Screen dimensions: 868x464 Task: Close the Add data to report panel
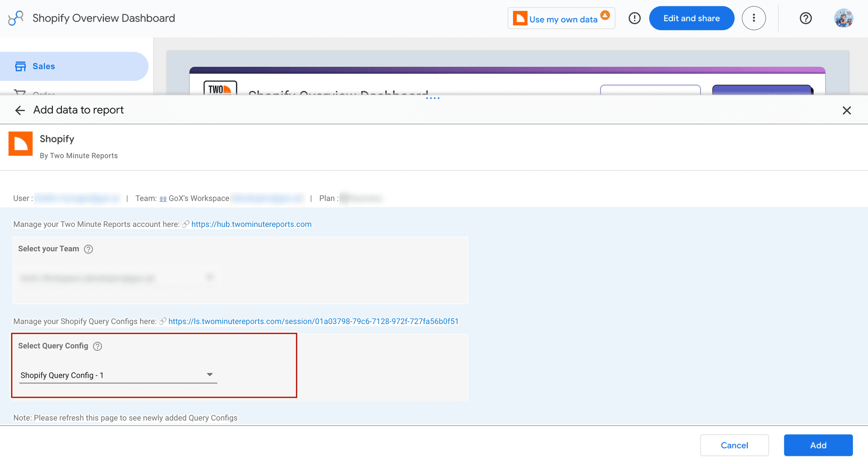[847, 110]
